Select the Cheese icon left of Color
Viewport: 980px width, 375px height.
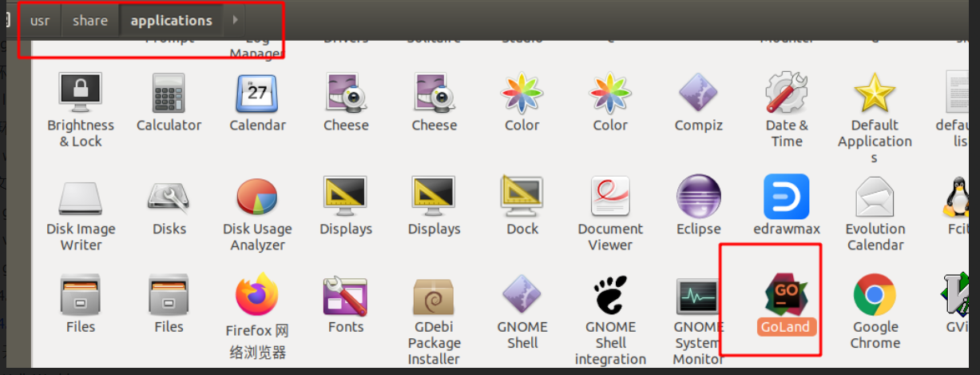point(434,94)
